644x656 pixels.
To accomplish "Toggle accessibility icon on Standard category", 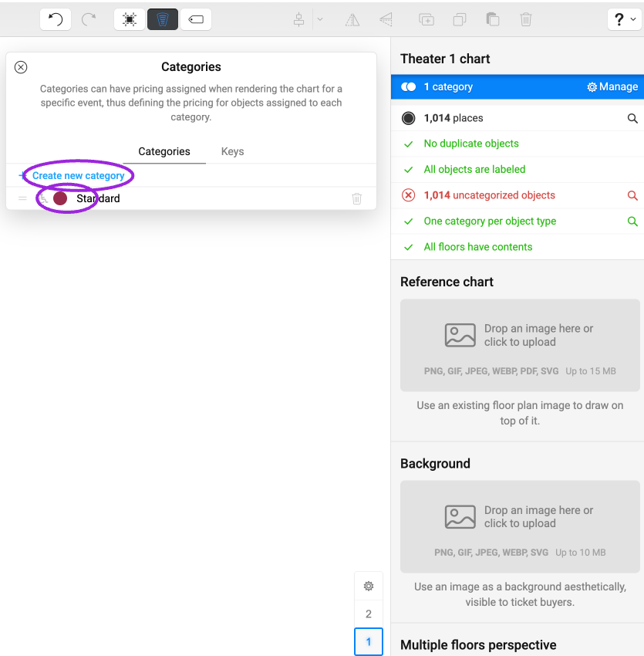I will 43,198.
